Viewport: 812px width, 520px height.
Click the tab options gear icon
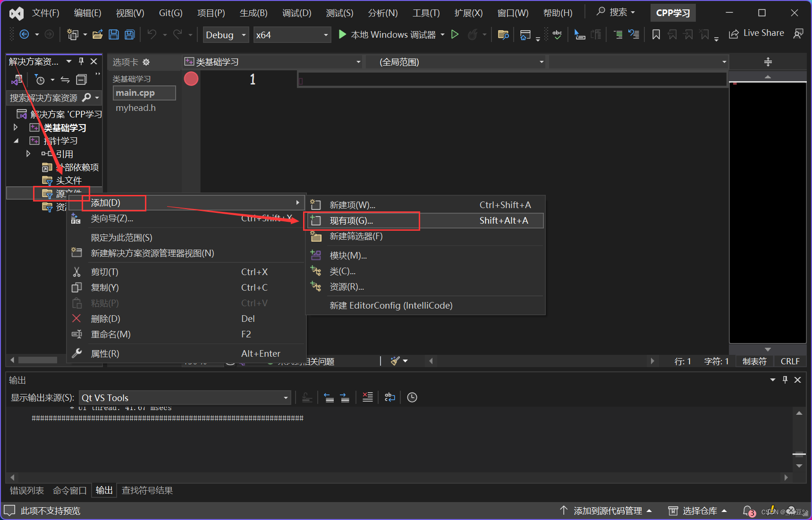click(146, 62)
